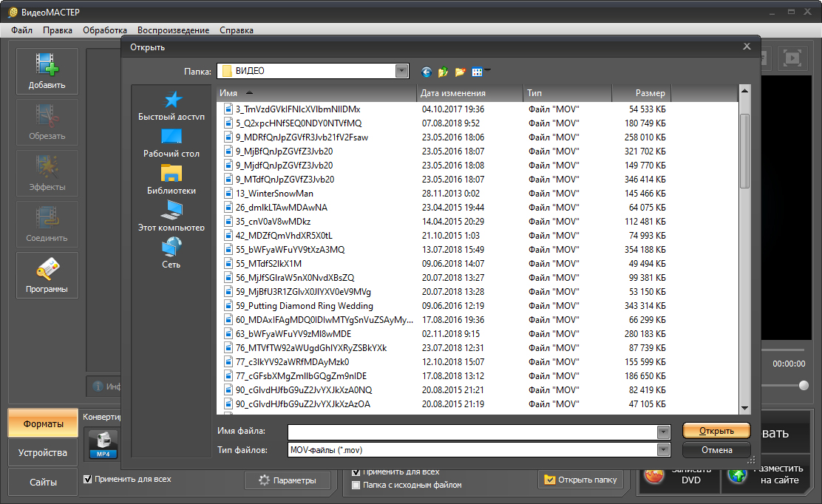Click the Отмена button
Screen dimensions: 822x504
pyautogui.click(x=716, y=449)
